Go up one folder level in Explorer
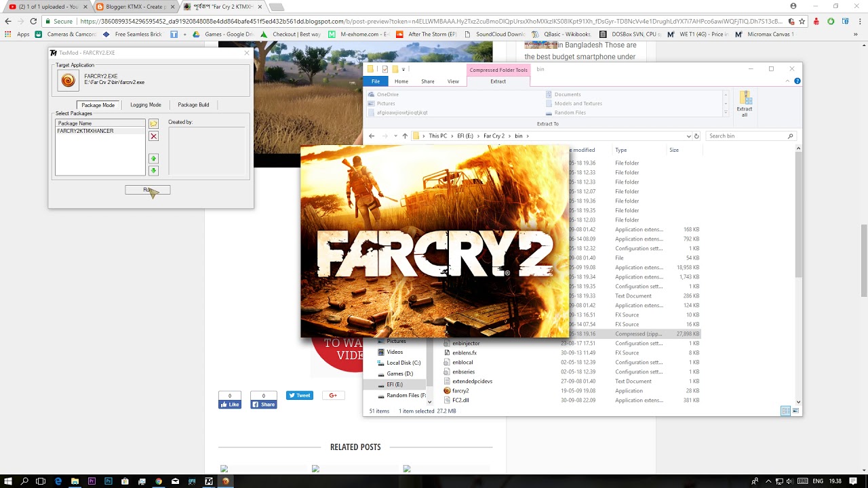This screenshot has height=488, width=868. pos(405,136)
